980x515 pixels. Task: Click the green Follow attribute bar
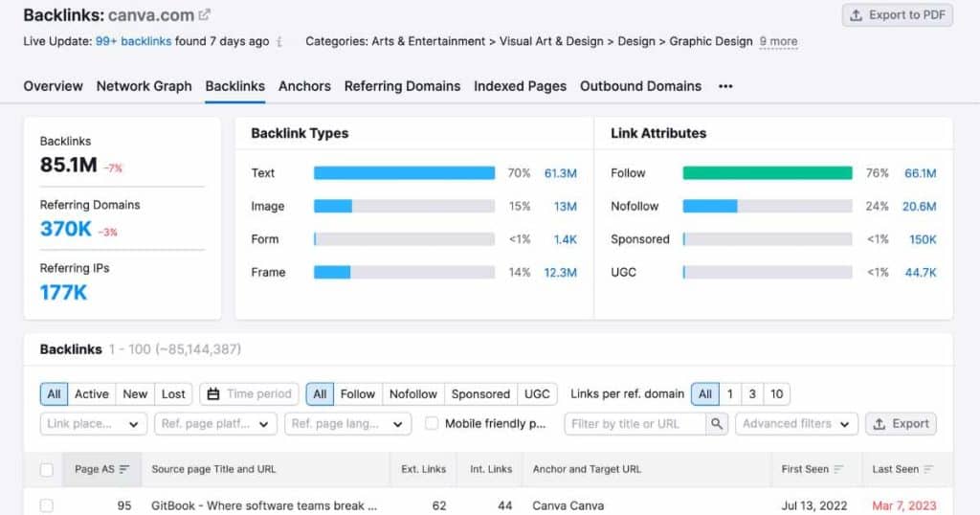(768, 173)
